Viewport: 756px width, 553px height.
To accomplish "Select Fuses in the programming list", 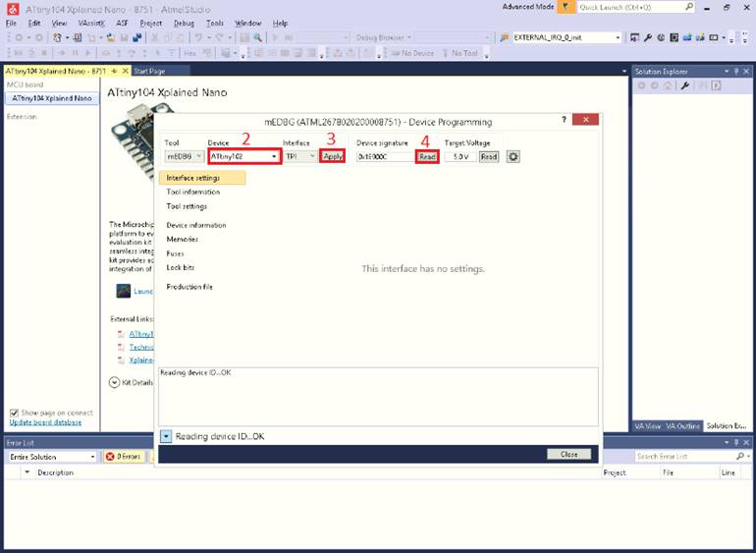I will [x=175, y=253].
